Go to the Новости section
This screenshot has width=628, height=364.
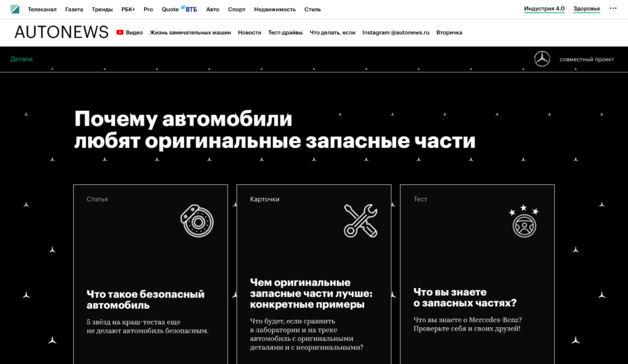[249, 32]
